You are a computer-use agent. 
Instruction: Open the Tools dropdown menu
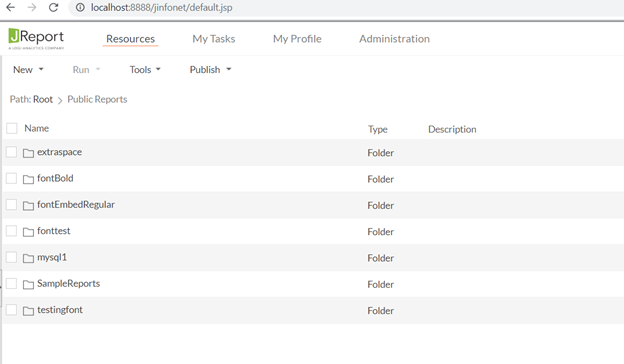point(145,70)
